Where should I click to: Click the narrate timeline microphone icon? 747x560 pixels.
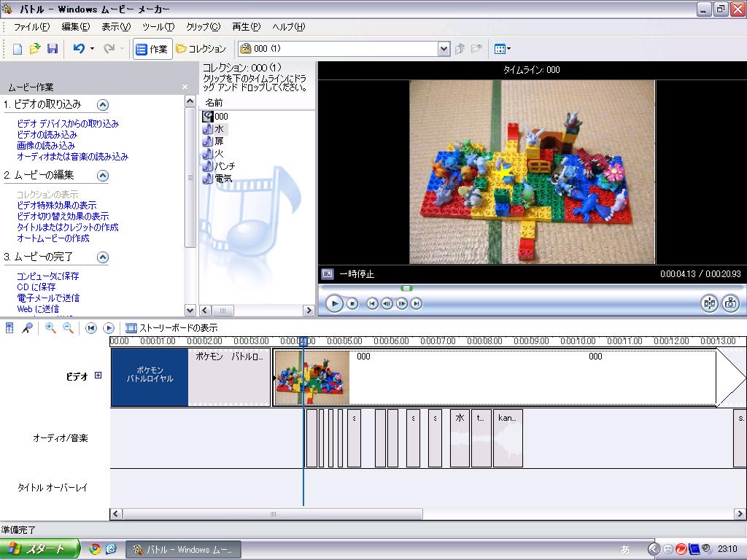pyautogui.click(x=27, y=327)
